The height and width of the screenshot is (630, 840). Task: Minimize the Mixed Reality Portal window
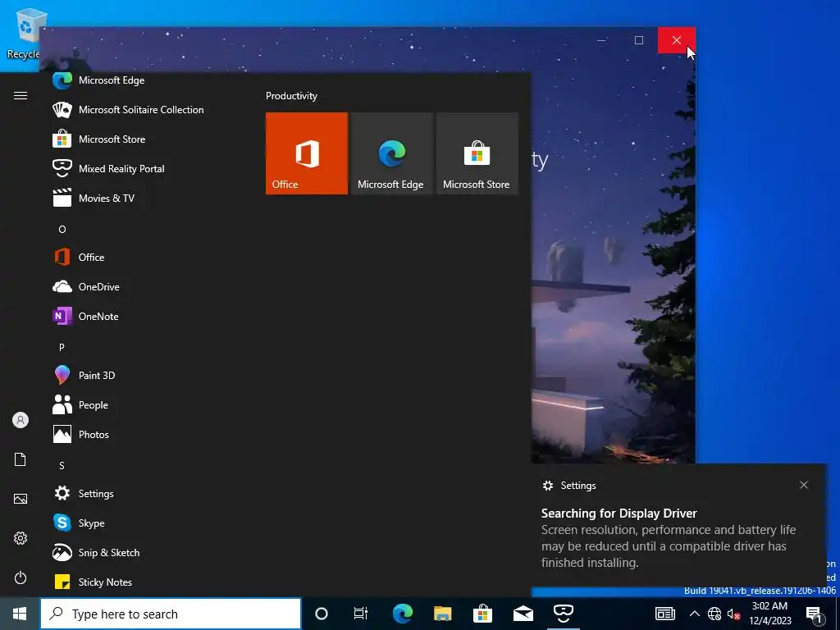pyautogui.click(x=601, y=40)
